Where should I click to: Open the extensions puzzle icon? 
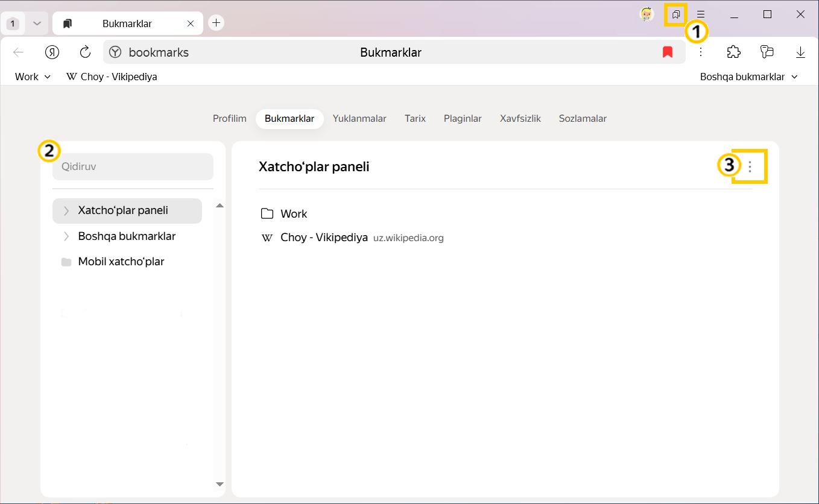tap(733, 52)
